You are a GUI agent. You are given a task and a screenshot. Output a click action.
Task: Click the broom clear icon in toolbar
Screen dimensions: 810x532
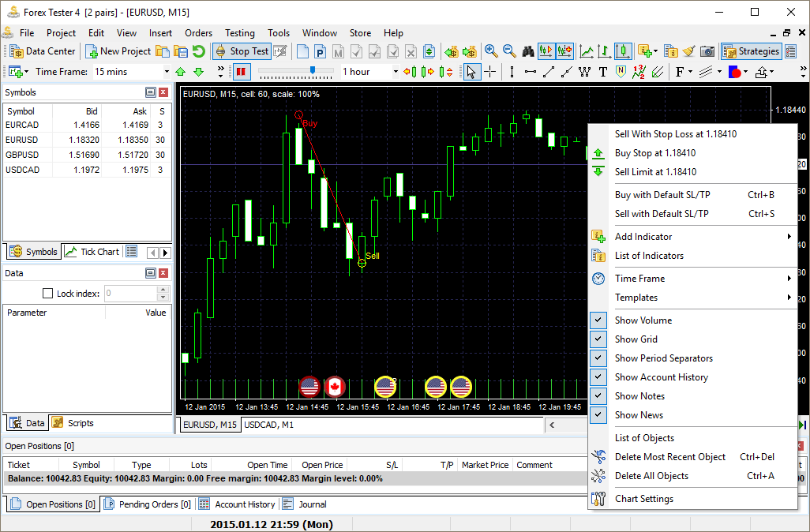688,51
